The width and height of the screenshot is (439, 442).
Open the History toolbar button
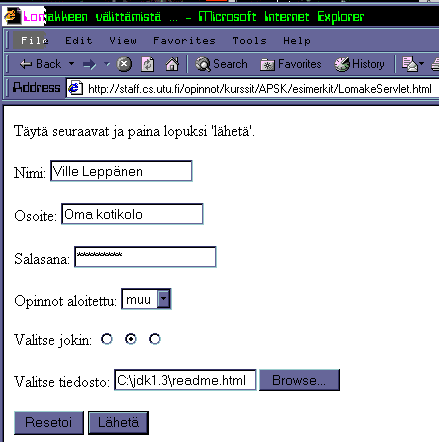pyautogui.click(x=359, y=64)
